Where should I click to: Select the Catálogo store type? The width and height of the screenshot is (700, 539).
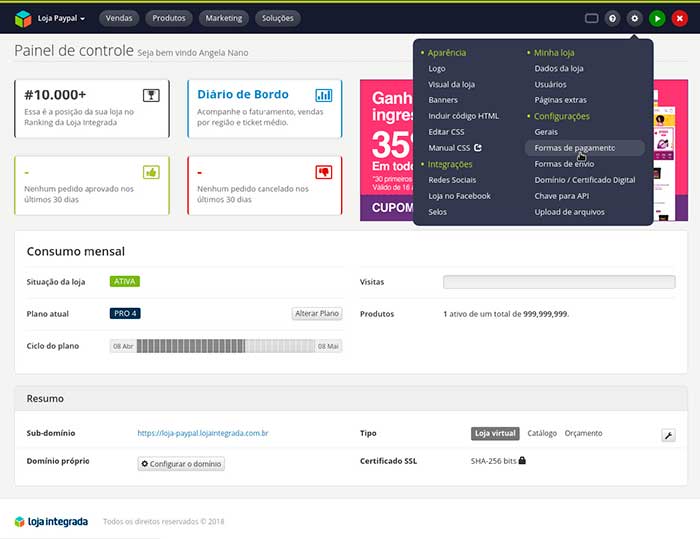pyautogui.click(x=542, y=433)
